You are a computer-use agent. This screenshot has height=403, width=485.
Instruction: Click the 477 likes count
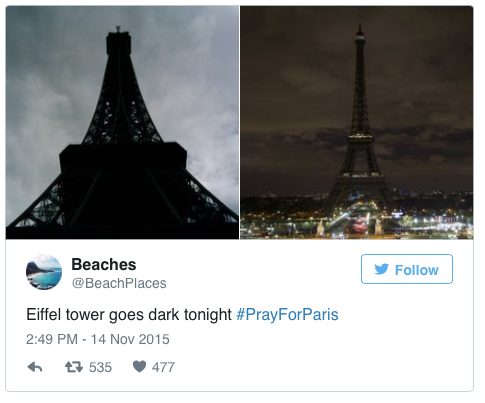(163, 367)
